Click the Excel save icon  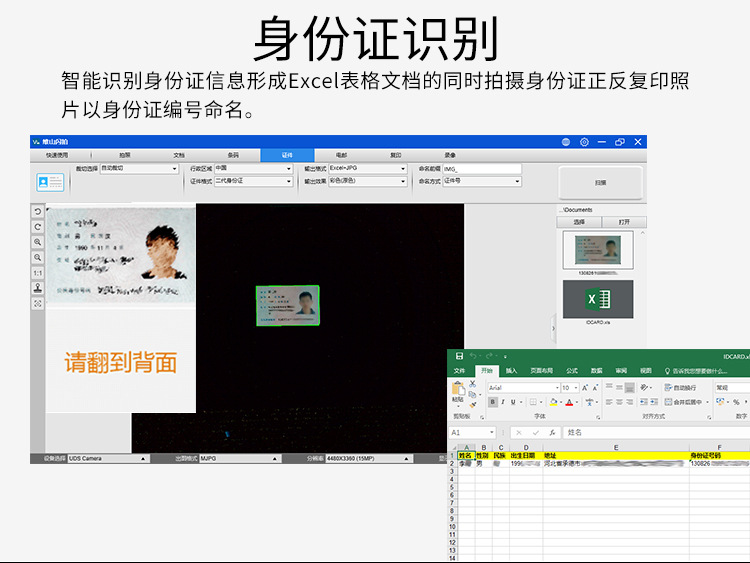459,356
